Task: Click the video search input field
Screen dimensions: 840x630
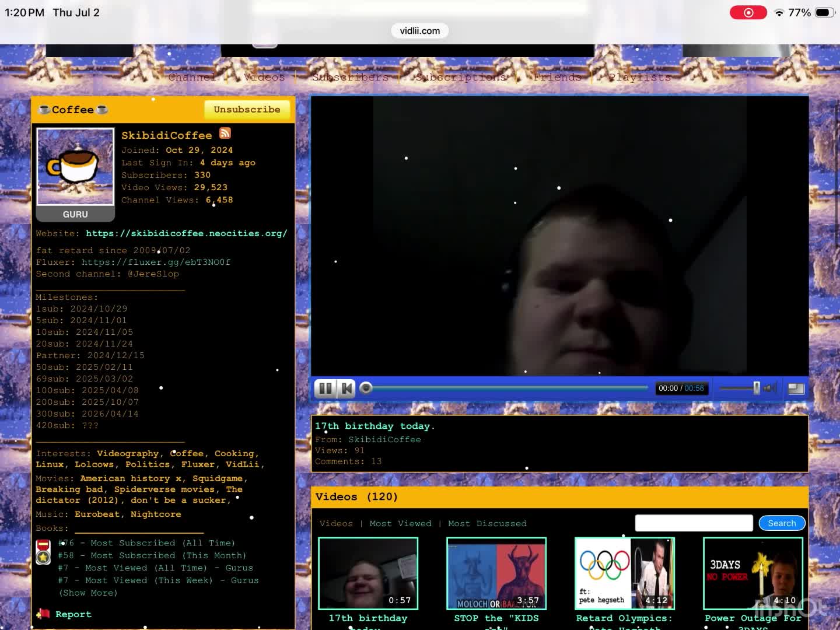Action: 694,523
